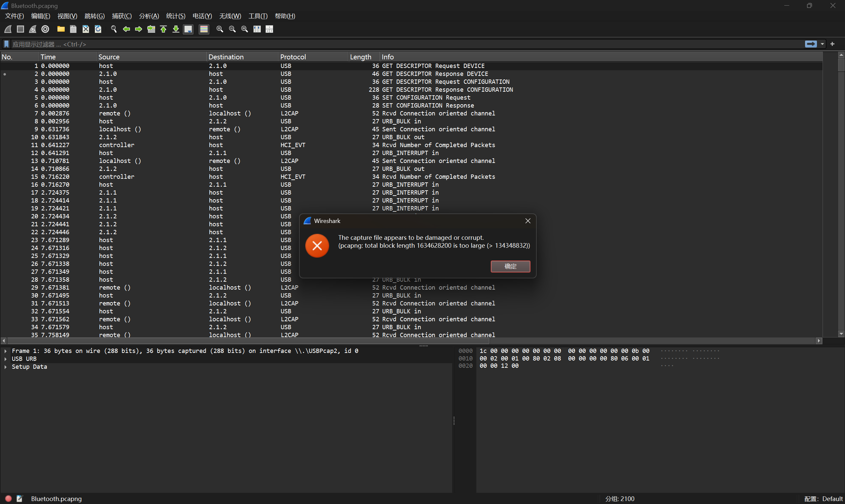Click scroll down arrow of packet list
This screenshot has width=845, height=504.
tap(841, 334)
